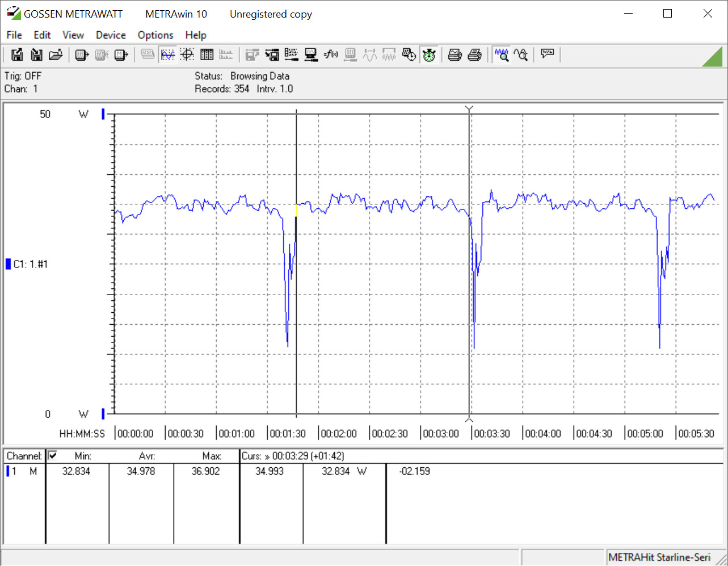The height and width of the screenshot is (566, 728).
Task: Open the data table view icon
Action: (207, 54)
